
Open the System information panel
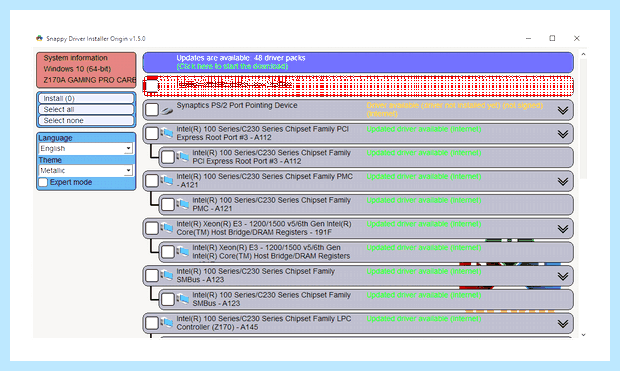pos(86,70)
